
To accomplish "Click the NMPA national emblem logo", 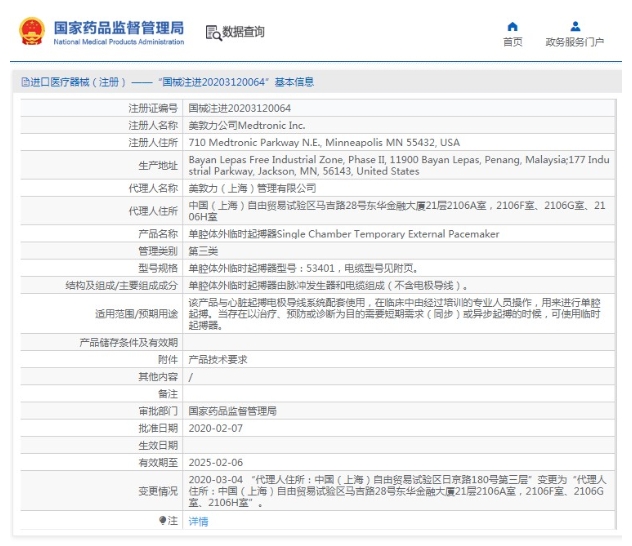I will 32,31.
